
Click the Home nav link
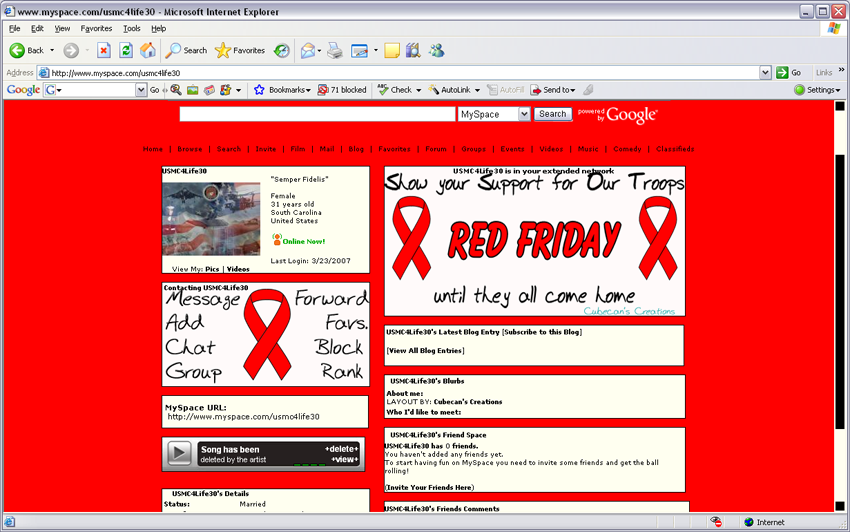[152, 149]
